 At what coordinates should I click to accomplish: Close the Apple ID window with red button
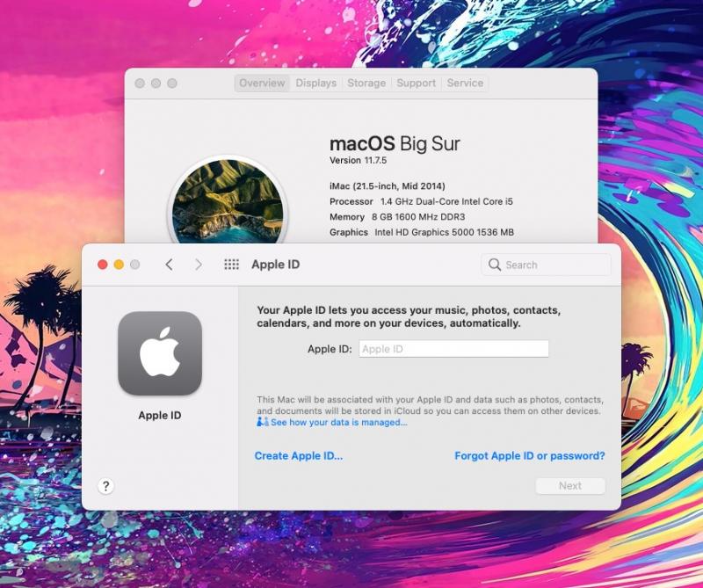(x=103, y=265)
